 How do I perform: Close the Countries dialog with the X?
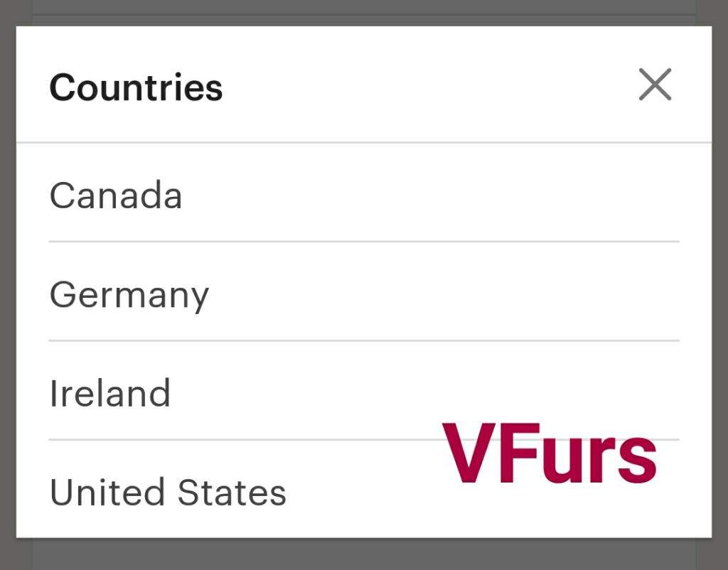tap(655, 85)
